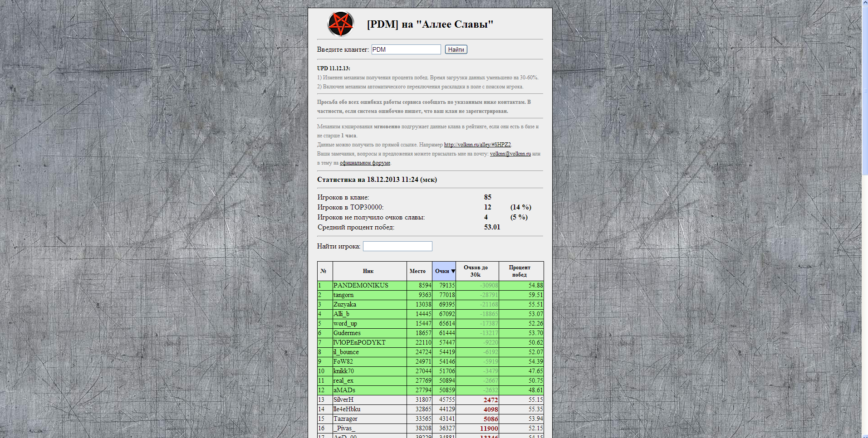Viewport: 868px width, 438px height.
Task: Select player name SilverH
Action: (343, 400)
